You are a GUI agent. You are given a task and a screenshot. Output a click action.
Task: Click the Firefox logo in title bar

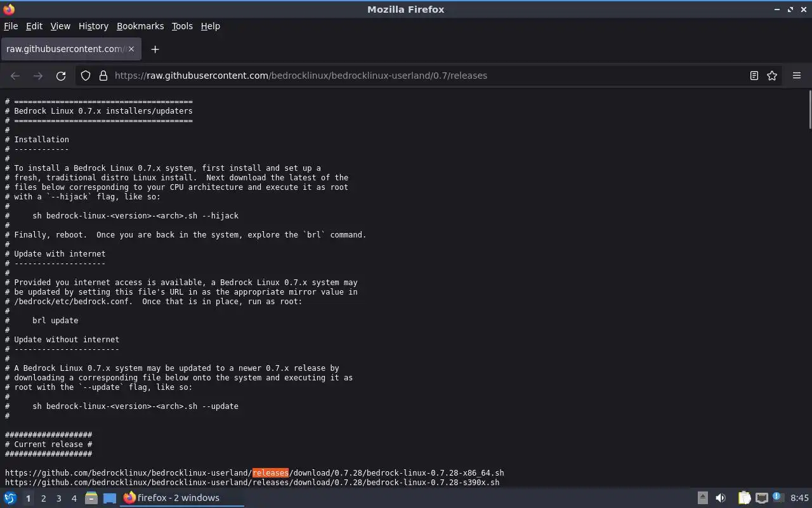click(9, 9)
